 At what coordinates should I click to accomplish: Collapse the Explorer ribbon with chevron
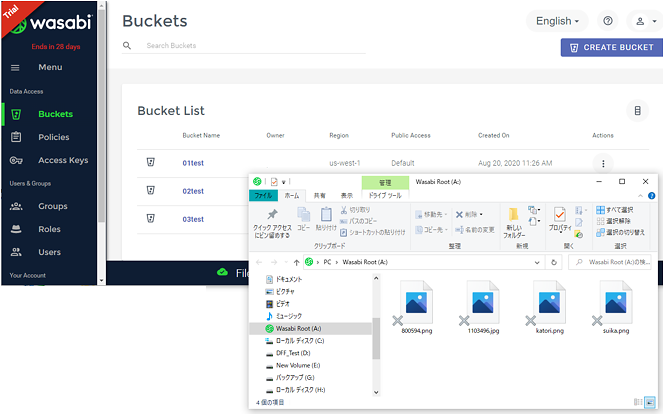pyautogui.click(x=640, y=196)
